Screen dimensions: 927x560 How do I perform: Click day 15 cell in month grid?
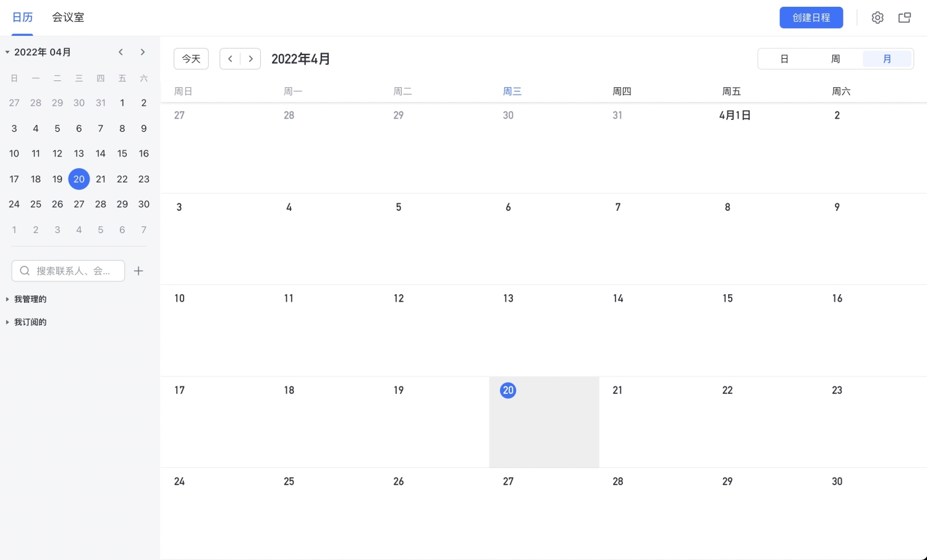pos(763,331)
